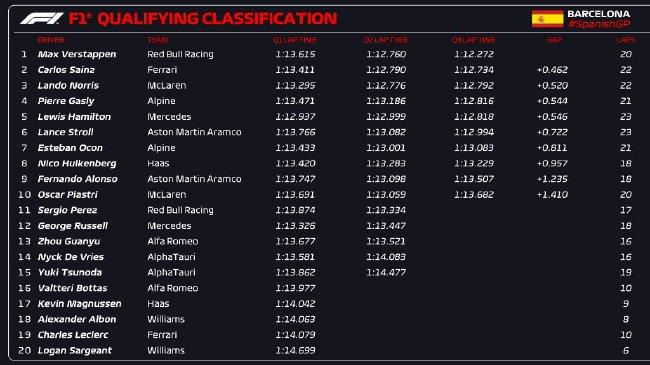The image size is (650, 365).
Task: Click QUALIFYING CLASSIFICATION title text
Action: (x=217, y=19)
